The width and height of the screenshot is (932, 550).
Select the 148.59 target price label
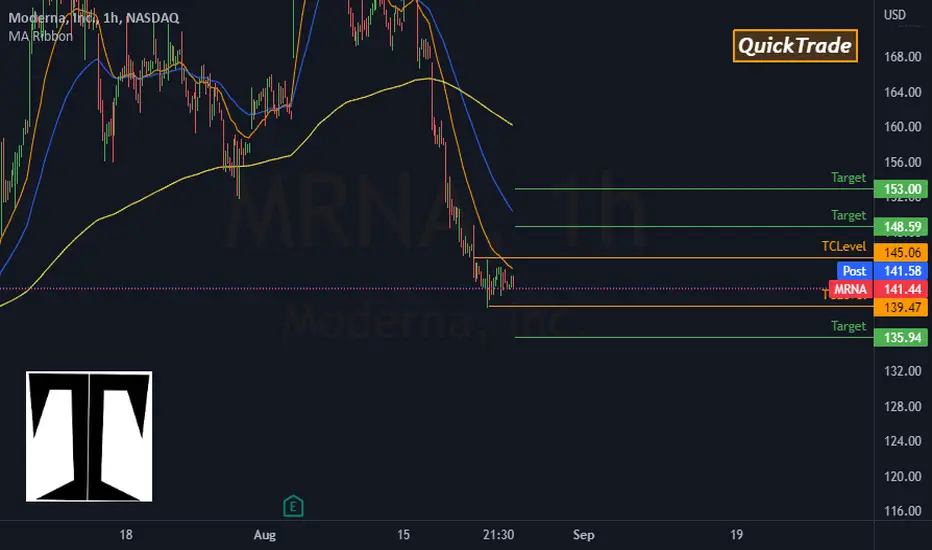(x=901, y=227)
